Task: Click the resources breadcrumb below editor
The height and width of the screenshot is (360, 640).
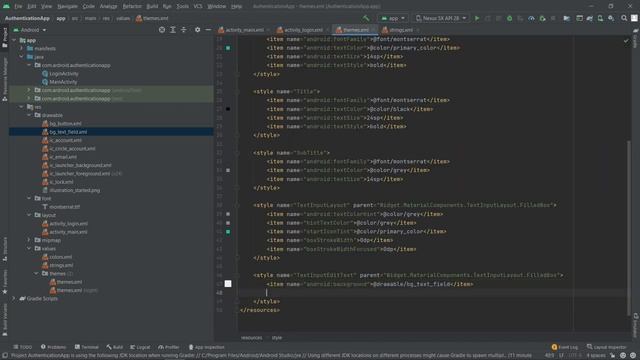Action: (251, 338)
